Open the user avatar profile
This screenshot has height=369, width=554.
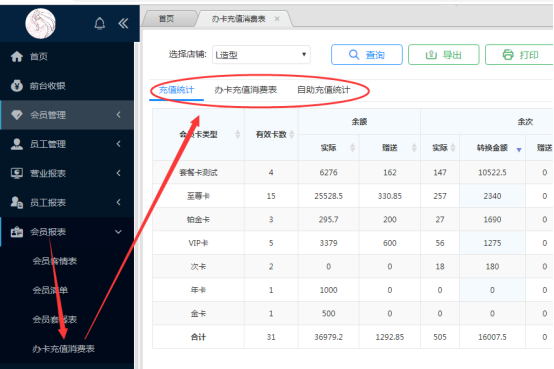(41, 23)
